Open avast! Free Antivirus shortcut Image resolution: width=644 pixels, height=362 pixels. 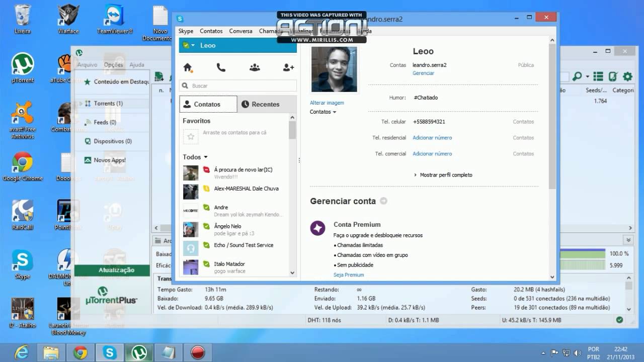22,120
